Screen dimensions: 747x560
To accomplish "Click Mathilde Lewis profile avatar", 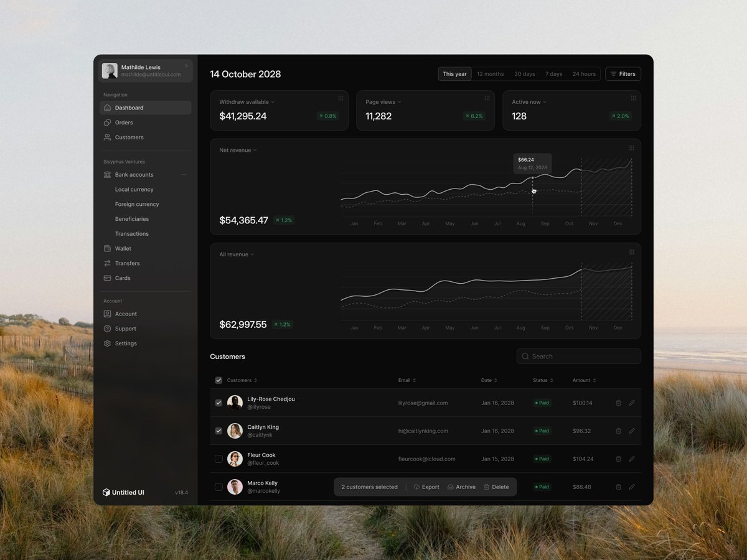I will coord(110,71).
